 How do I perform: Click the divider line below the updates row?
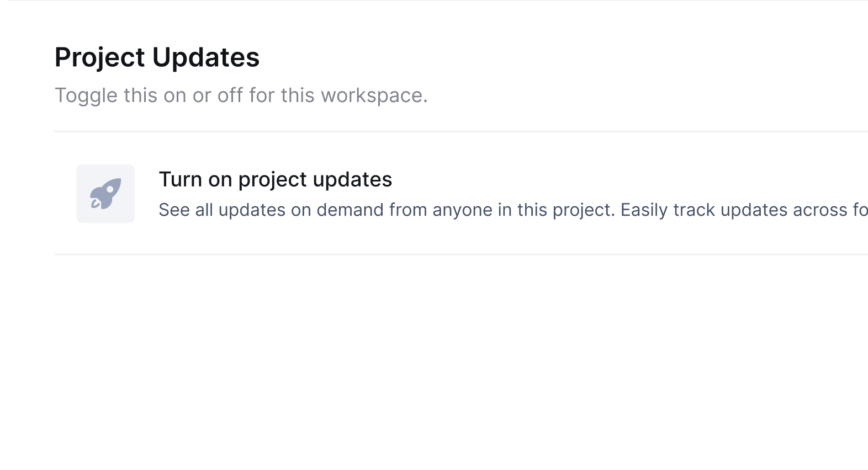[442, 254]
